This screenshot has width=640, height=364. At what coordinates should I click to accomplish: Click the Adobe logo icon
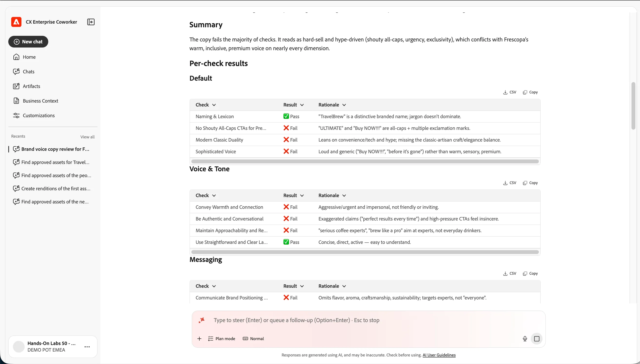(16, 22)
